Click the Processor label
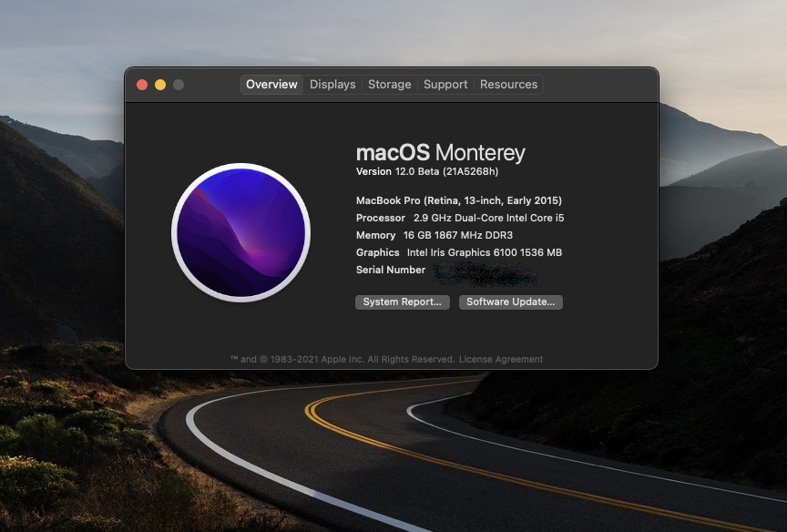This screenshot has width=787, height=532. (x=381, y=218)
